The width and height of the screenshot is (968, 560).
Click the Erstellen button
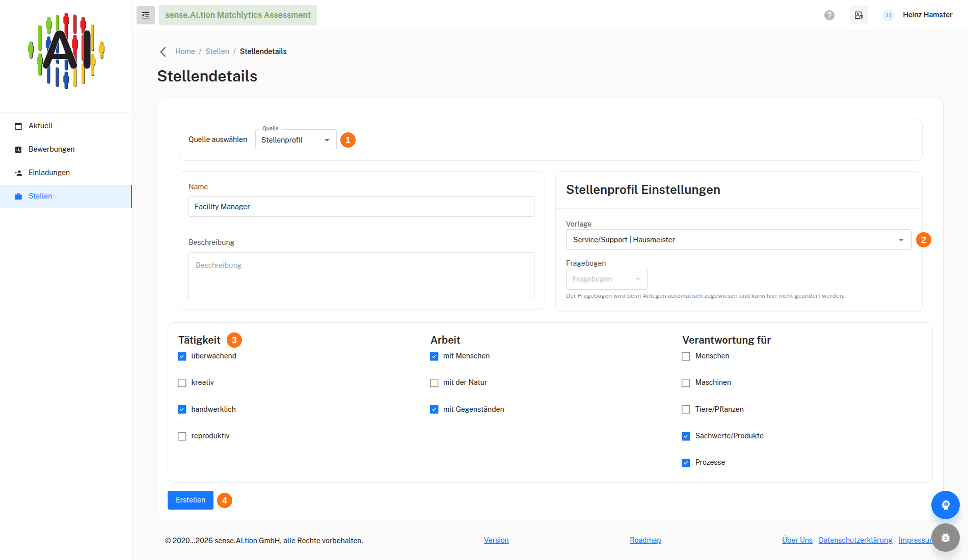click(191, 500)
